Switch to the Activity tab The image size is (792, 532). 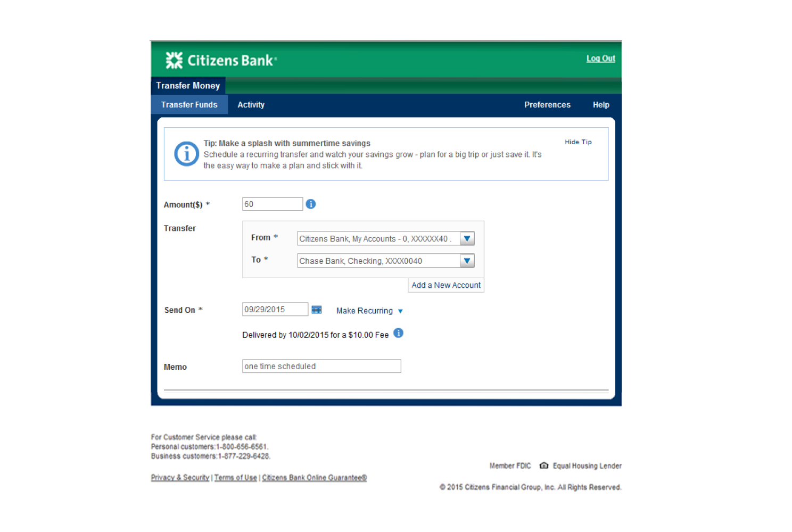[x=251, y=105]
